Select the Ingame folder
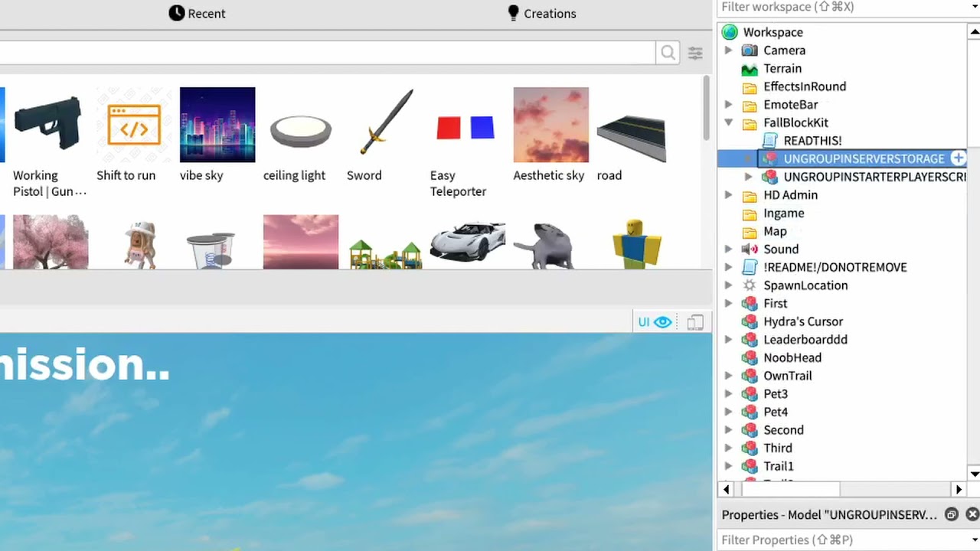The height and width of the screenshot is (551, 980). pos(773,213)
